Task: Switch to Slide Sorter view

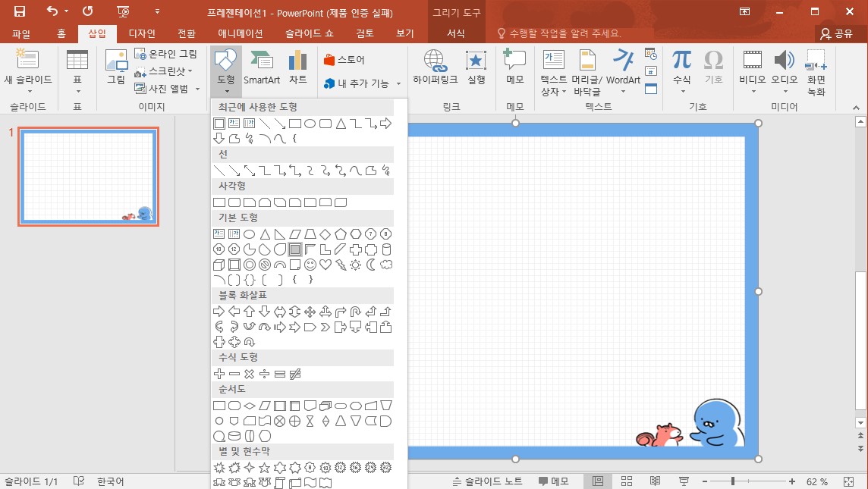Action: click(627, 481)
